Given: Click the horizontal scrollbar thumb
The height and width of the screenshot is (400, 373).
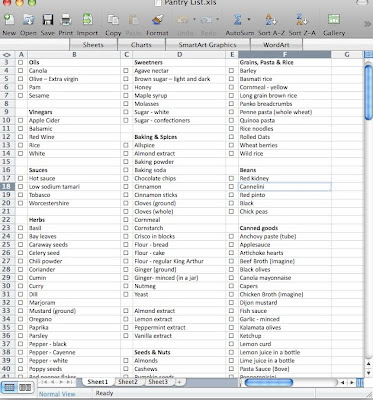Looking at the screenshot, I should [x=268, y=382].
